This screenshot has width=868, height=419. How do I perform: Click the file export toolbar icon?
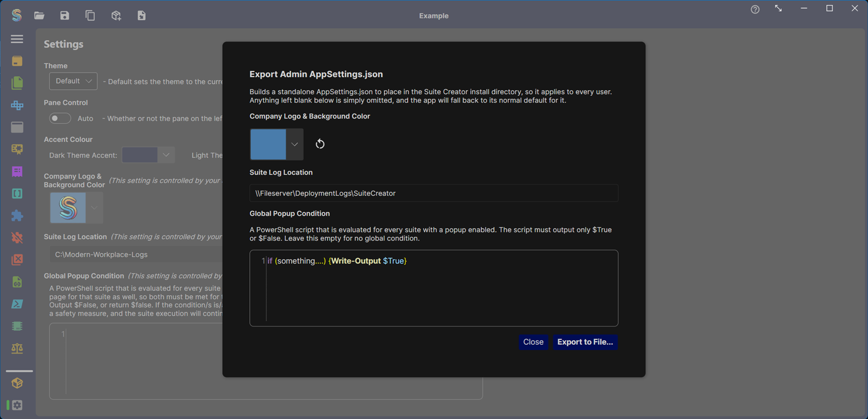tap(141, 15)
